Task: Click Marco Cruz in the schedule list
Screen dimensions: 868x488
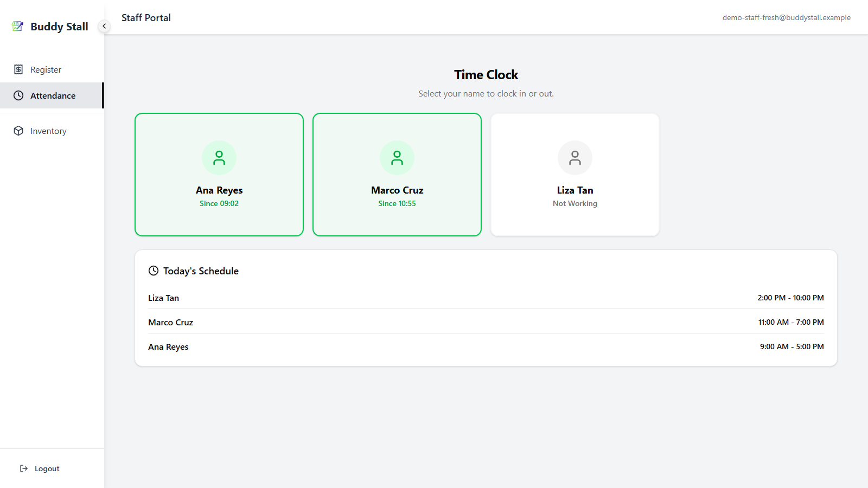Action: point(170,322)
